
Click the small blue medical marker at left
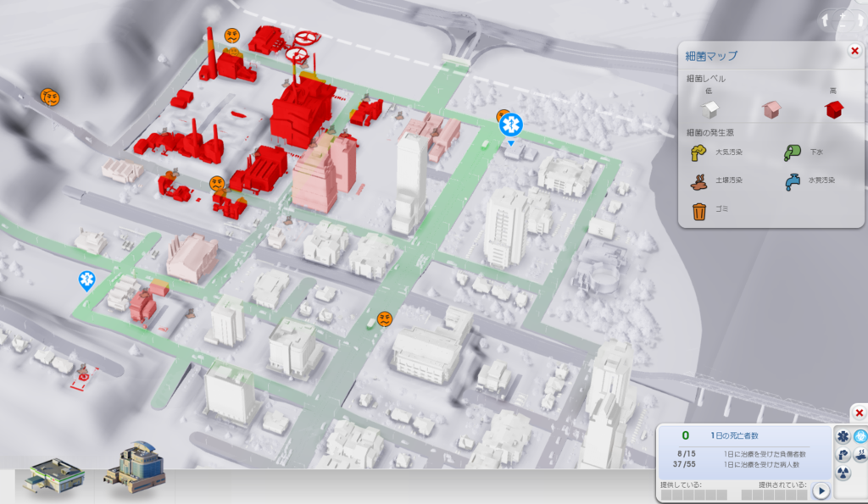pyautogui.click(x=86, y=280)
